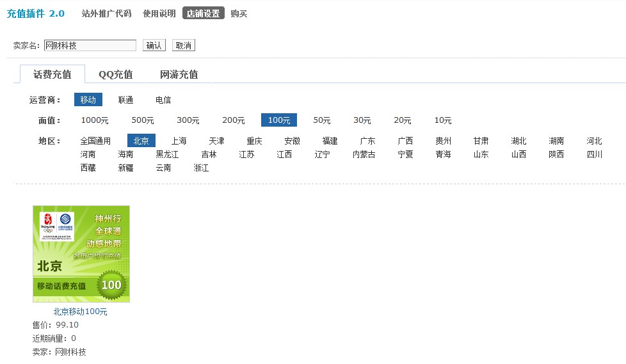This screenshot has height=364, width=626.
Task: Open the 北京移动100元 product link
Action: [x=80, y=312]
